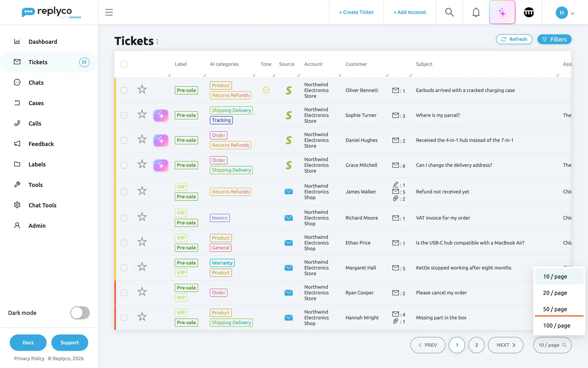The height and width of the screenshot is (368, 588).
Task: Select 50 / page option
Action: pyautogui.click(x=559, y=309)
